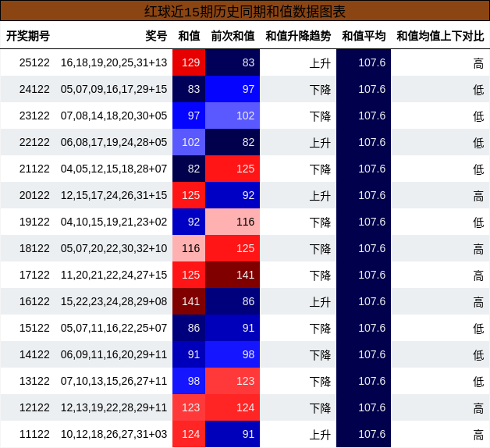The width and height of the screenshot is (490, 448).
Task: Click issue number 20122
Action: point(34,195)
